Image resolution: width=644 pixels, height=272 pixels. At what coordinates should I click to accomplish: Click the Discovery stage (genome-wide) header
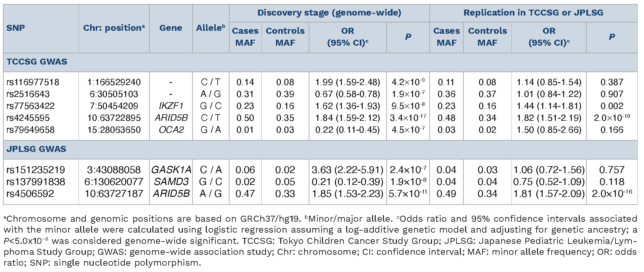pyautogui.click(x=329, y=13)
